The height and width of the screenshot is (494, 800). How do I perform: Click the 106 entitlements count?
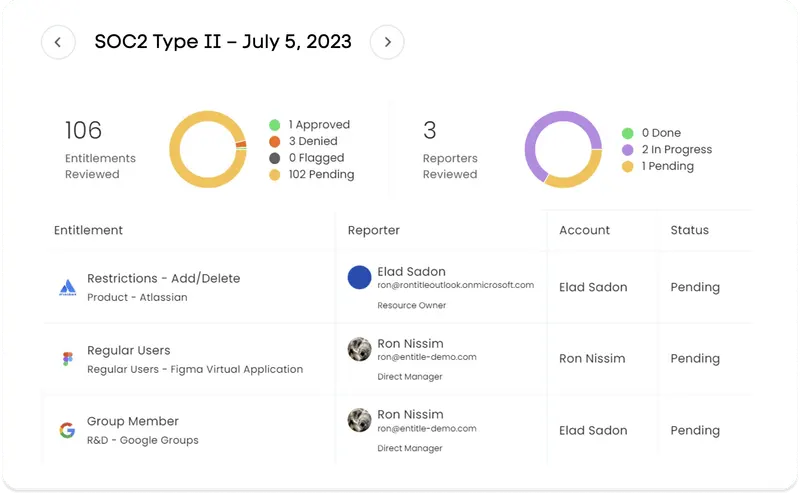point(83,130)
